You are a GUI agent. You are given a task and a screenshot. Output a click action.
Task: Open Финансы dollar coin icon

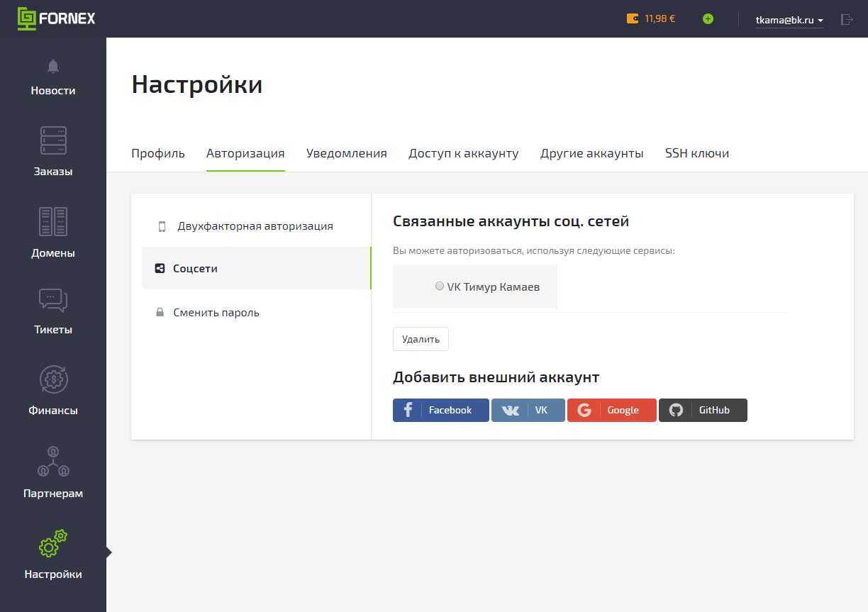[53, 379]
